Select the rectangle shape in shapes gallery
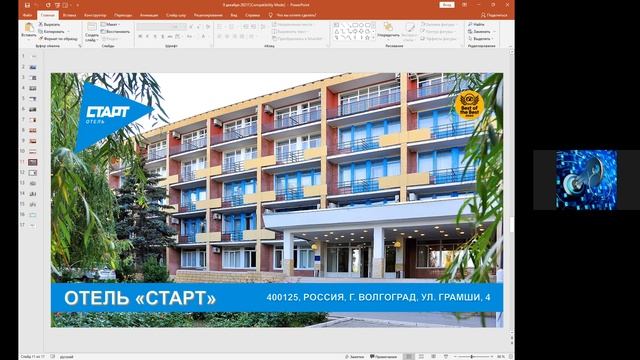The image size is (640, 360). (355, 25)
